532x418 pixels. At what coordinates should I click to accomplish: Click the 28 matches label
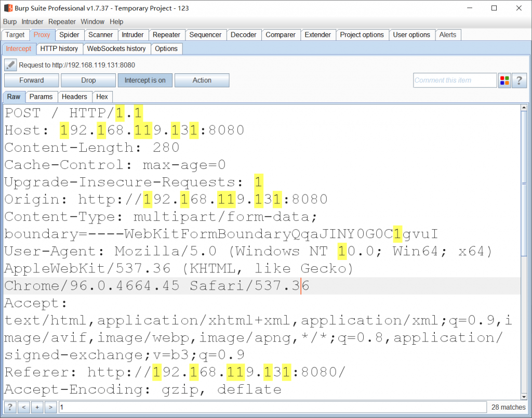click(508, 407)
